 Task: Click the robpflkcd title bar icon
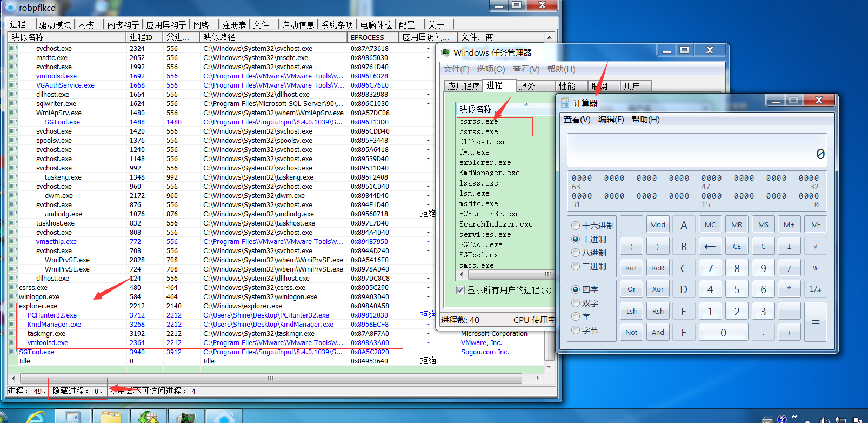tap(10, 6)
